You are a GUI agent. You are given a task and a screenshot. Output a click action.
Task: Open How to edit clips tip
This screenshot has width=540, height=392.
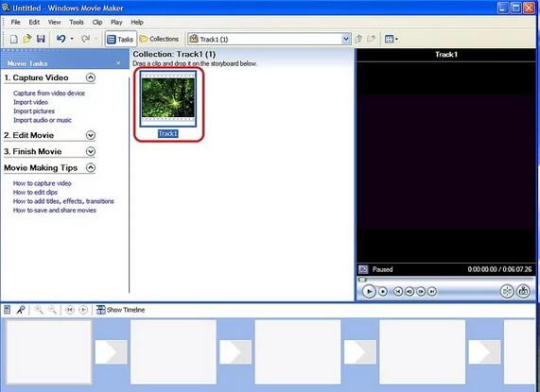pyautogui.click(x=35, y=192)
